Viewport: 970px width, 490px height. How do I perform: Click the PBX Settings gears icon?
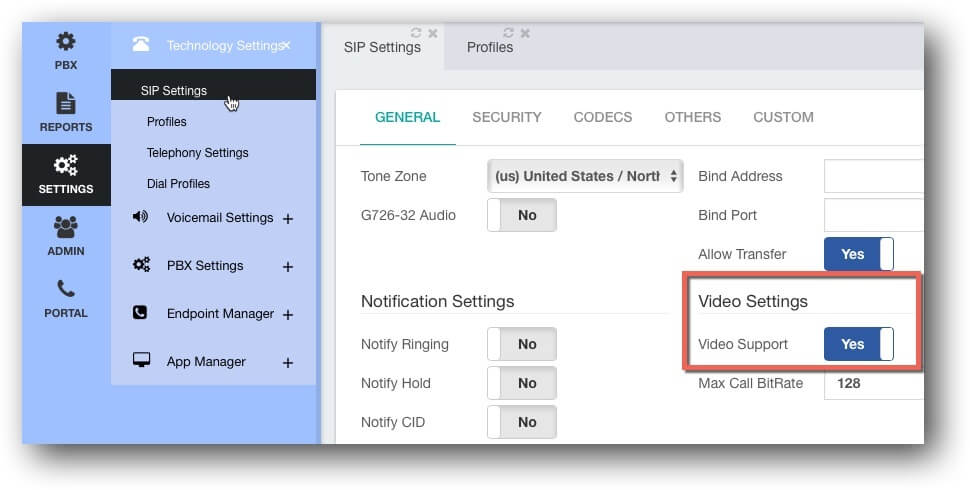(141, 265)
